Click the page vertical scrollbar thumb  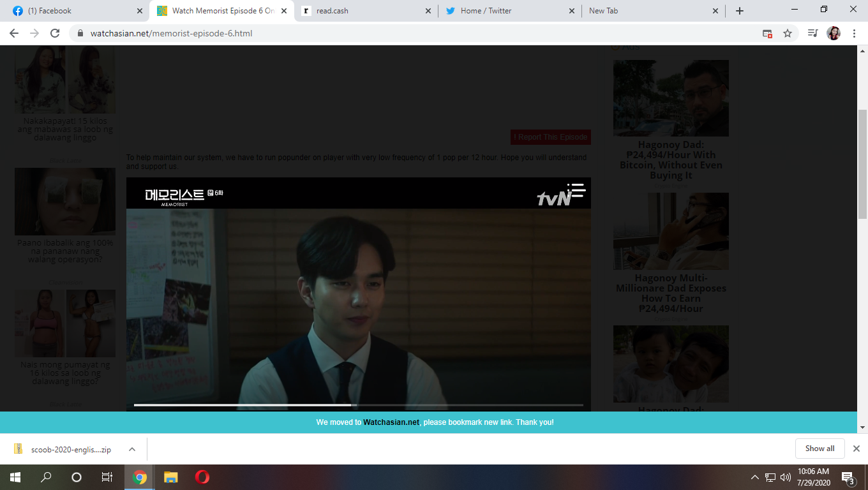(862, 165)
